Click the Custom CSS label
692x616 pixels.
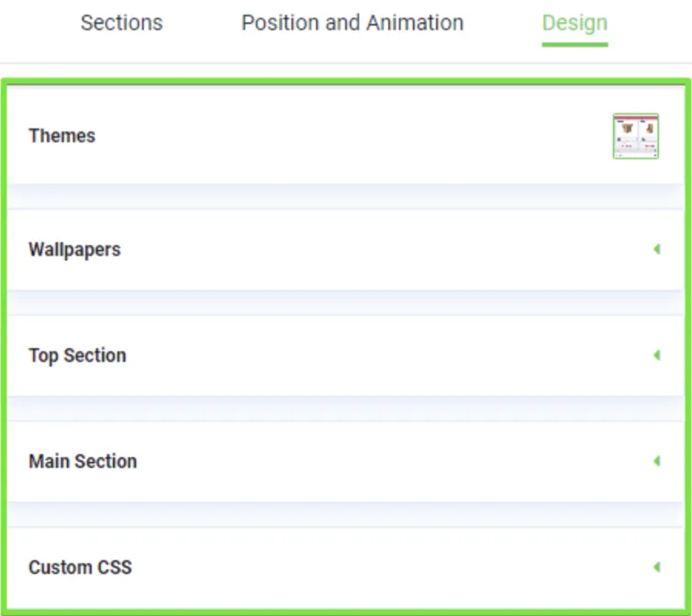80,567
